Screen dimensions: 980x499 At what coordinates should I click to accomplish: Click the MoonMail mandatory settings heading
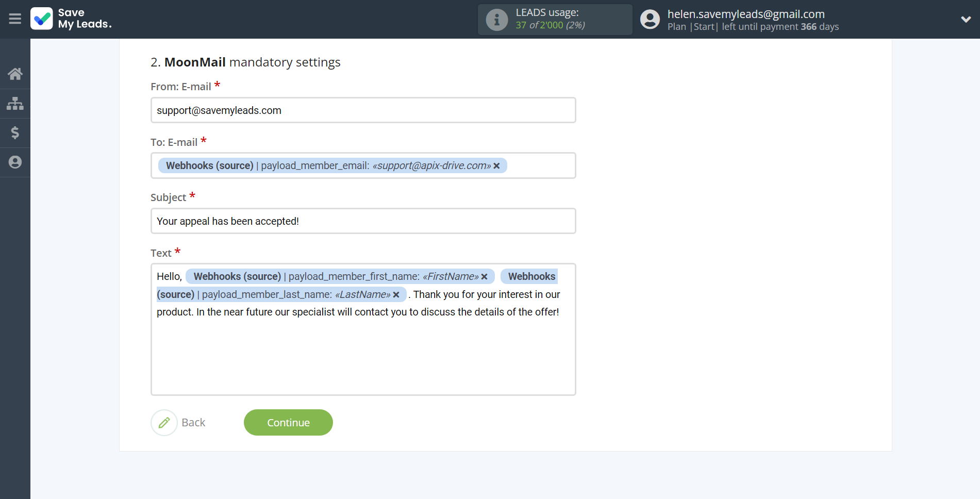[245, 62]
